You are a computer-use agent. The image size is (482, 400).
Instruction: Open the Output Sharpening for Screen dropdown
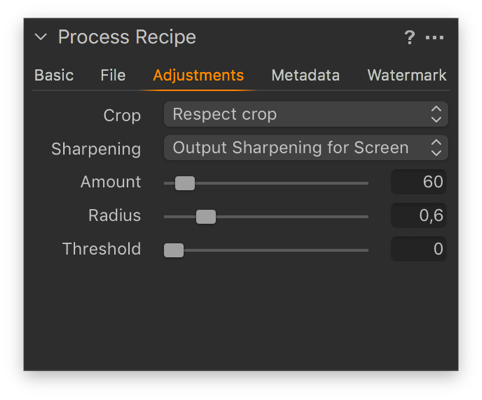306,148
